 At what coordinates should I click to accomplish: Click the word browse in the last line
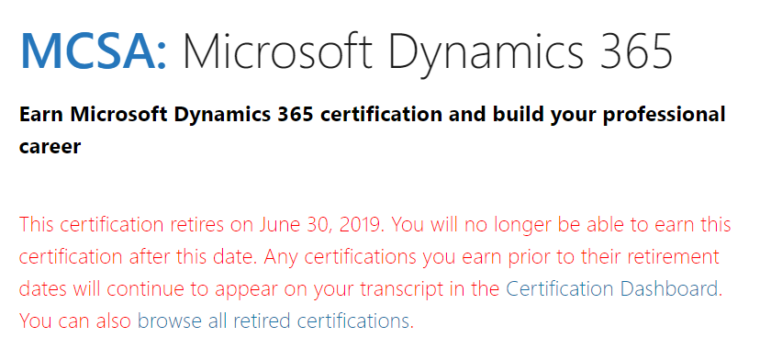click(x=170, y=321)
